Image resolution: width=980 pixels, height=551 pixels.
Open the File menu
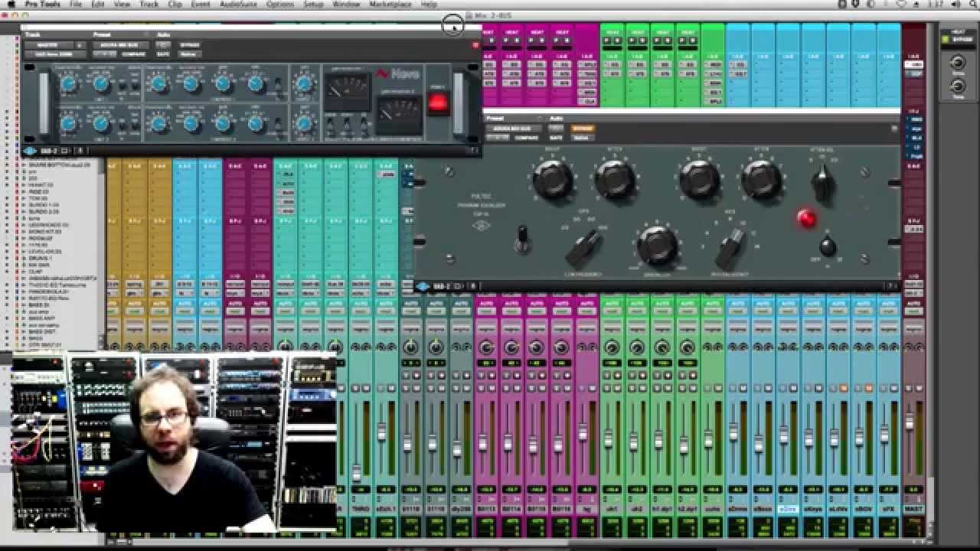tap(76, 5)
